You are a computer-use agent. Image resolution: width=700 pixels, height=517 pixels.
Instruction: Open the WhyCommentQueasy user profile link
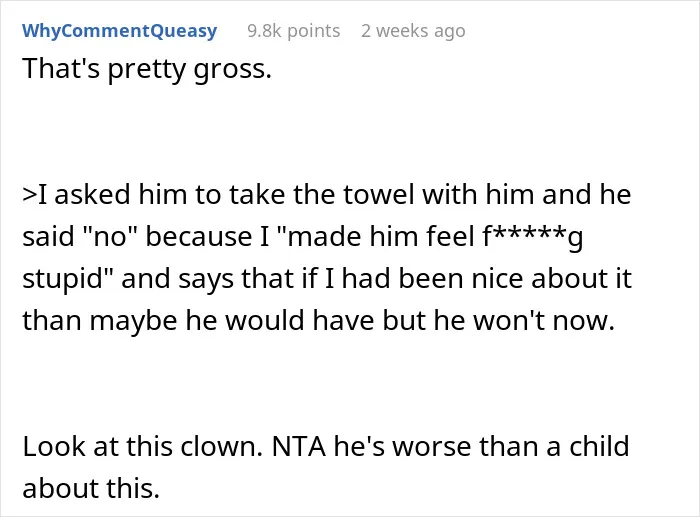click(x=120, y=31)
